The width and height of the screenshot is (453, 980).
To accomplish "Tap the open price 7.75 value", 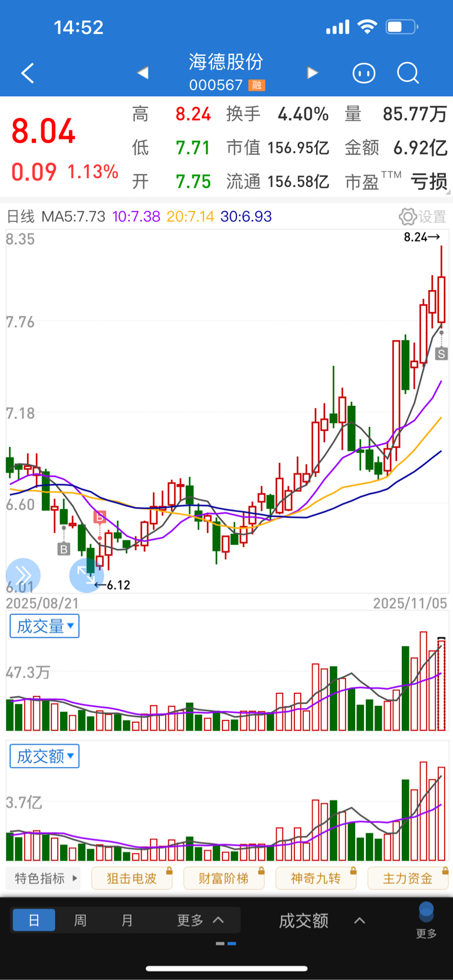I will point(193,182).
